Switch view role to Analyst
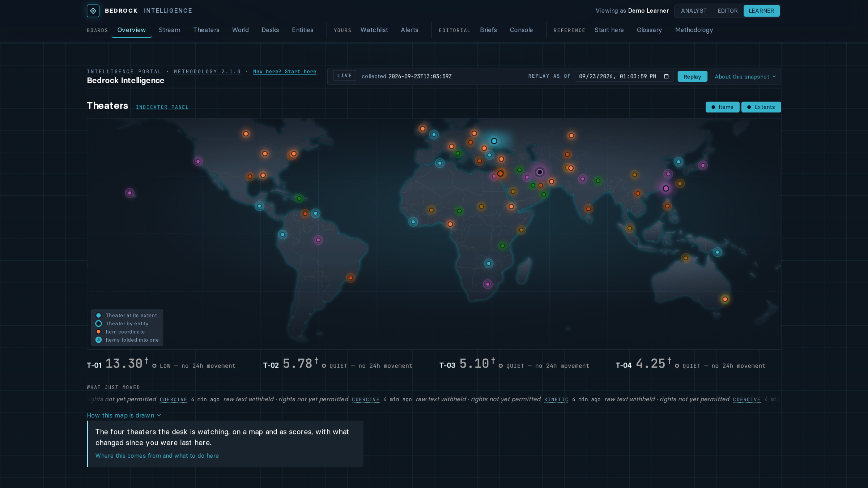The height and width of the screenshot is (488, 868). [x=694, y=11]
